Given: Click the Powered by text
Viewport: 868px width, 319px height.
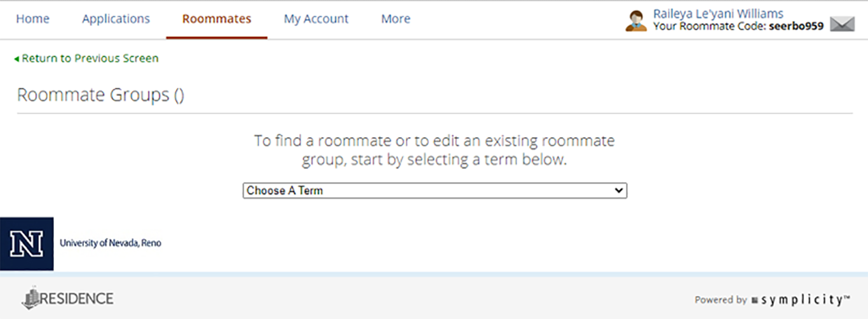Looking at the screenshot, I should coord(721,300).
